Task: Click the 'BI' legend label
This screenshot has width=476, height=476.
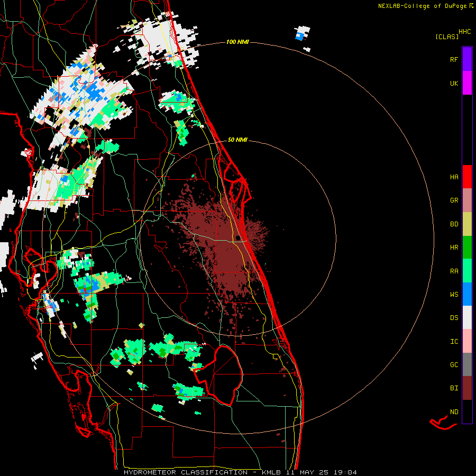Action: click(454, 388)
